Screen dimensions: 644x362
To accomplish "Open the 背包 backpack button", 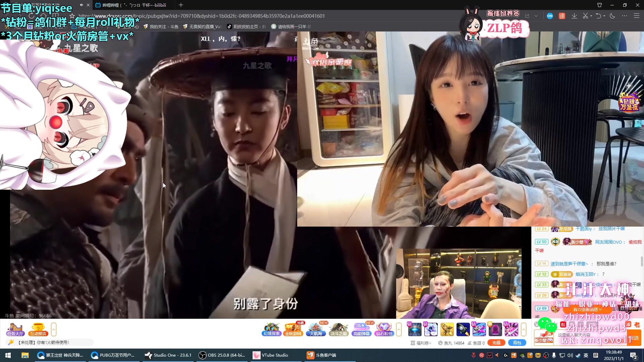I will tap(517, 343).
